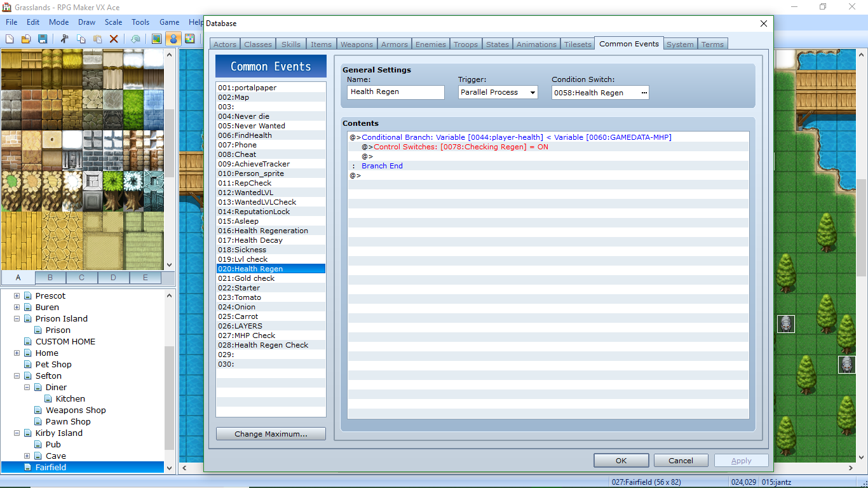Open the Tools menu
This screenshot has width=868, height=488.
point(140,22)
